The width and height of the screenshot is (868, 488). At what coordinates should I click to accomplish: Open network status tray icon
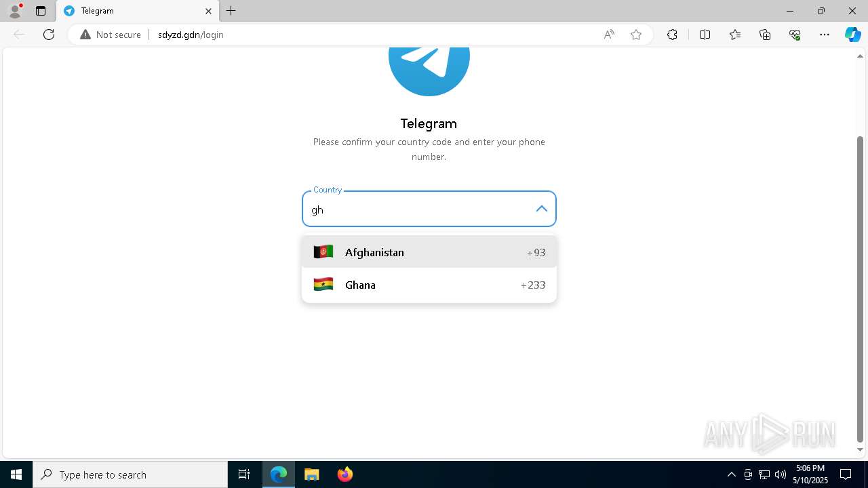[x=764, y=474]
